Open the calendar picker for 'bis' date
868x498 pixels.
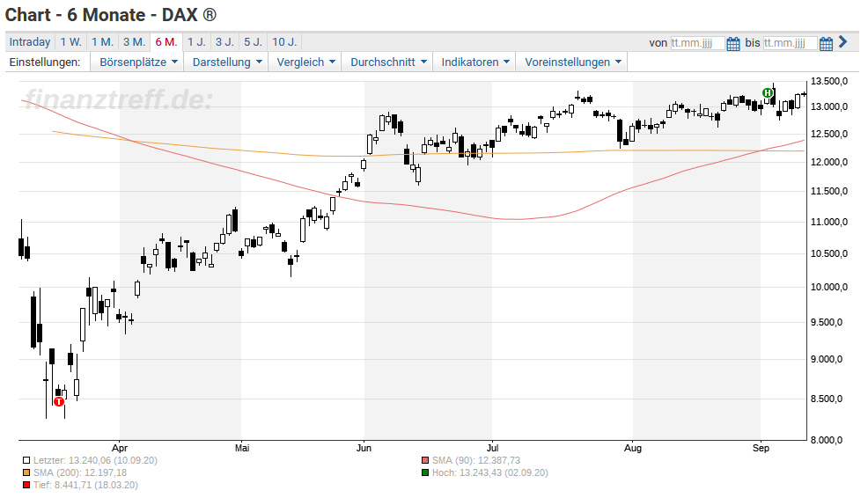click(x=826, y=43)
